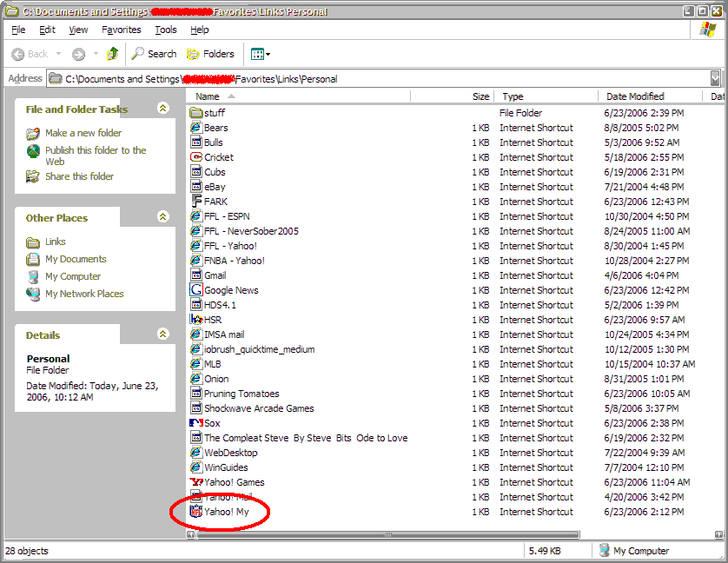Expand the Address bar dropdown
The image size is (728, 563).
(x=716, y=78)
